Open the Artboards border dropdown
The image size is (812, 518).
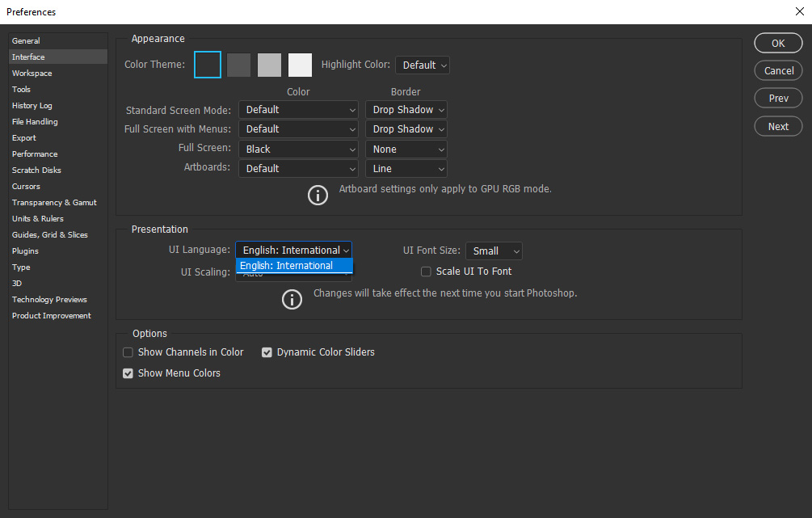406,168
